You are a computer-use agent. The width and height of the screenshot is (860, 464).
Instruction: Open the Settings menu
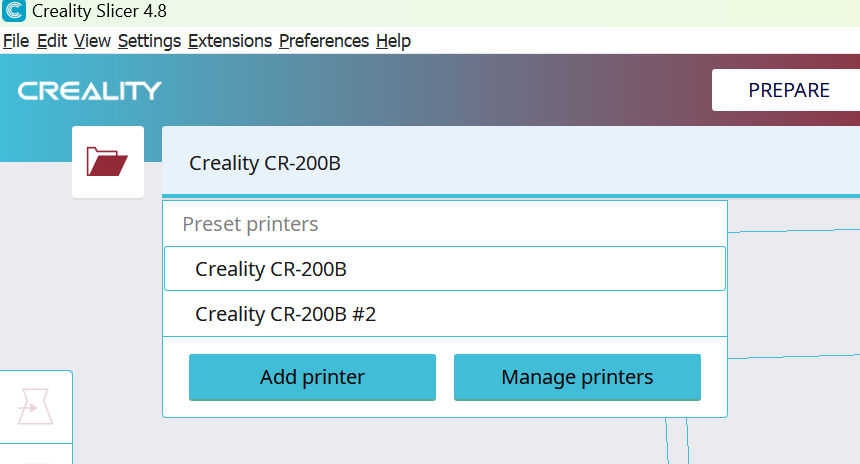click(x=149, y=41)
